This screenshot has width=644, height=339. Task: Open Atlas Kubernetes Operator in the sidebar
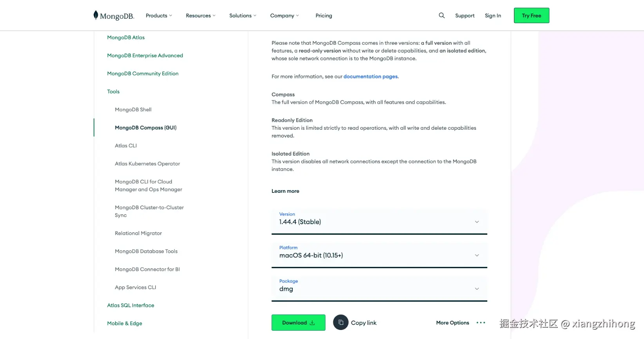coord(147,164)
